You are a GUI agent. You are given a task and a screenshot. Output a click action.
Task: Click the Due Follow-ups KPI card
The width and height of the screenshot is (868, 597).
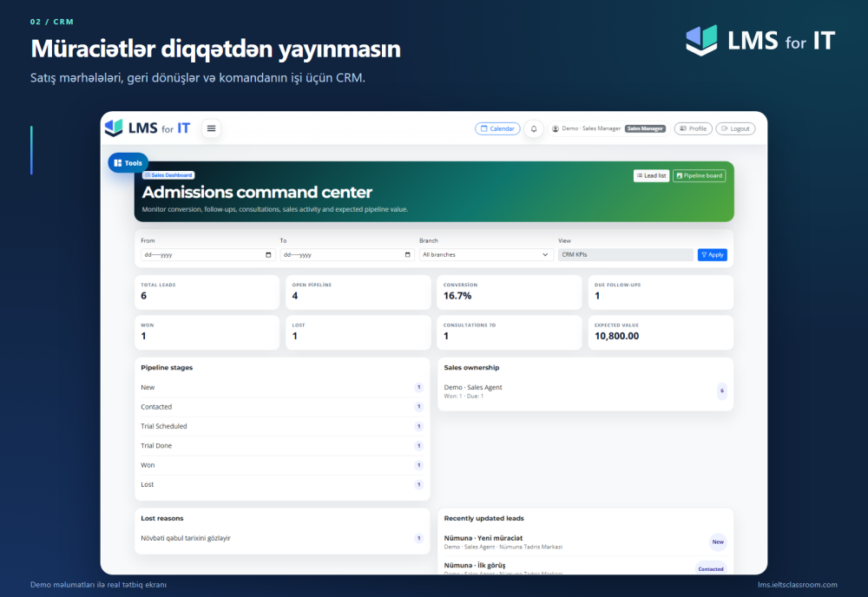(x=661, y=292)
